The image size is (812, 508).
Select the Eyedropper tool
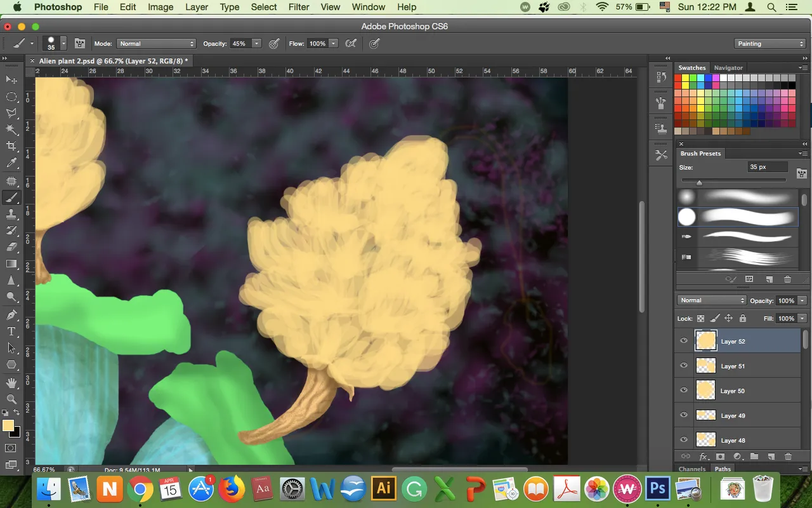[x=11, y=164]
